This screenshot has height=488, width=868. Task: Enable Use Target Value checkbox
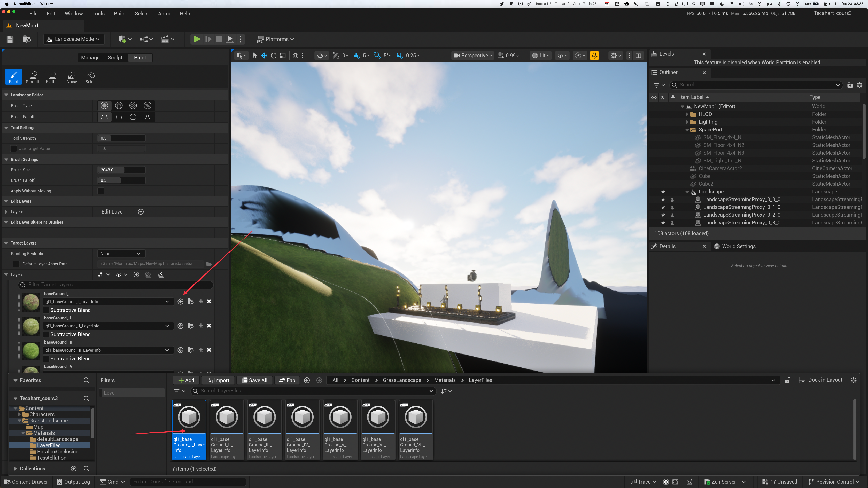point(13,148)
